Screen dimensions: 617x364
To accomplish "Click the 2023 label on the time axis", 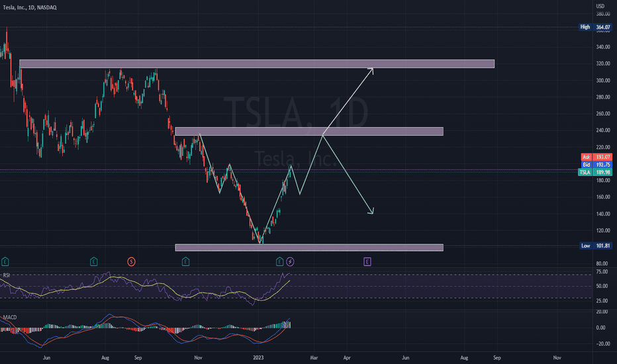I will (x=258, y=357).
